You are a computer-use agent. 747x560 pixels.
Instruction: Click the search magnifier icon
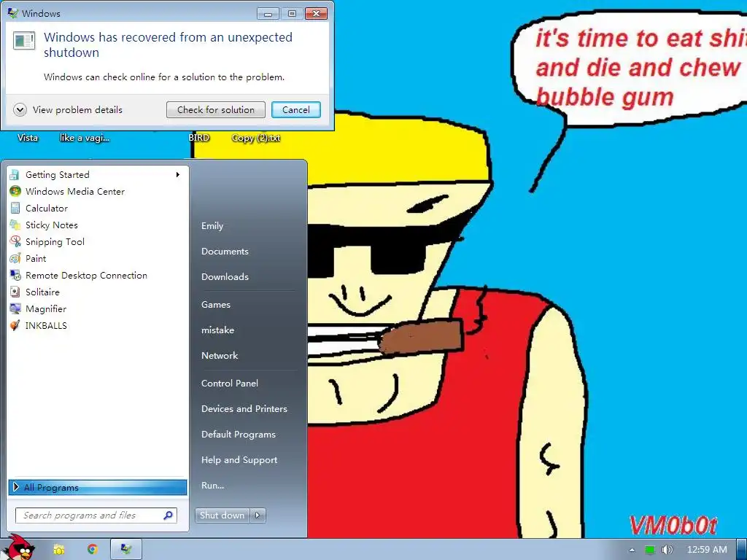169,516
